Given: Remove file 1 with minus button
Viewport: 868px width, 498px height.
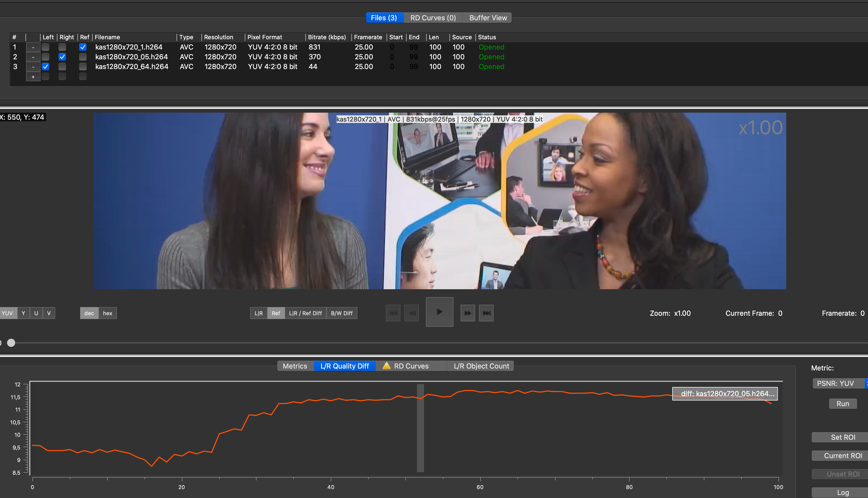Looking at the screenshot, I should 33,47.
